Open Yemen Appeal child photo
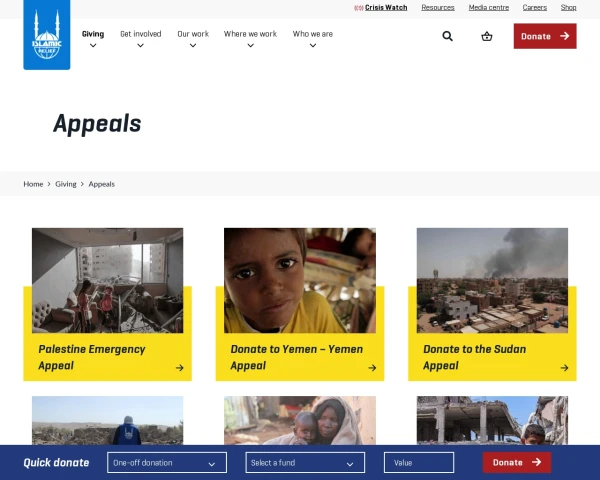 click(300, 280)
